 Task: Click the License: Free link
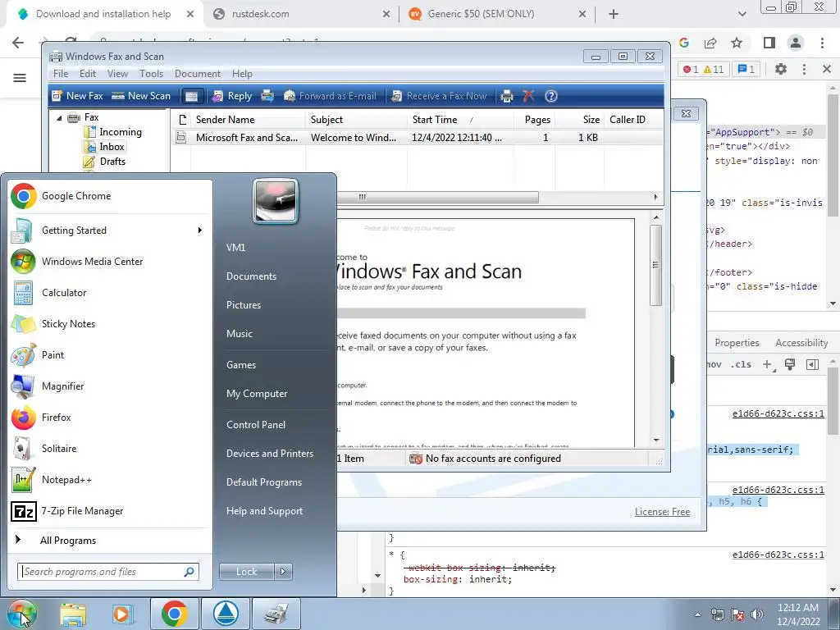coord(662,512)
